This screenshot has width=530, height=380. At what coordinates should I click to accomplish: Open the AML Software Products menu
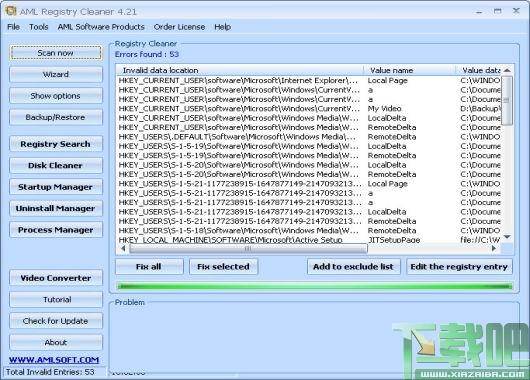[x=101, y=27]
